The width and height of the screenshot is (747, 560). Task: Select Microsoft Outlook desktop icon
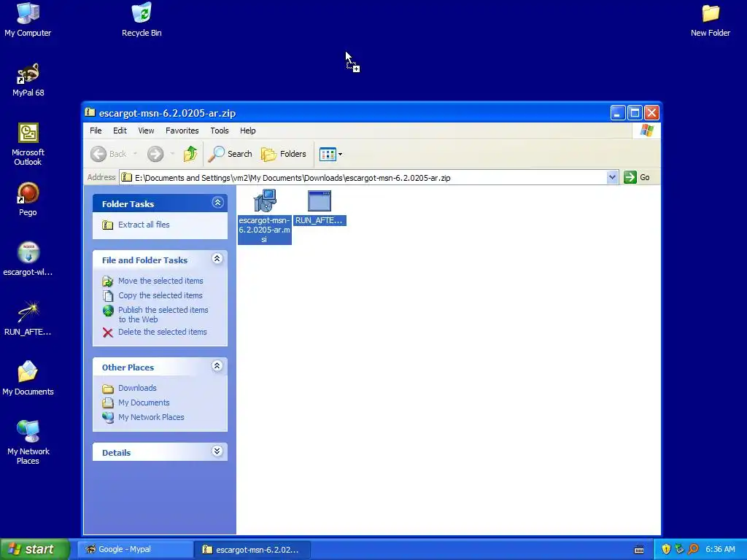pos(28,144)
